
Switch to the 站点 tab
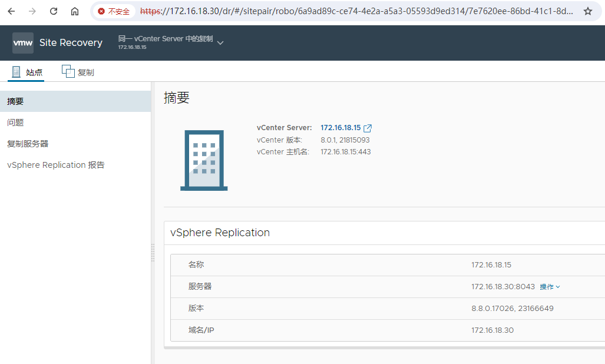point(27,72)
